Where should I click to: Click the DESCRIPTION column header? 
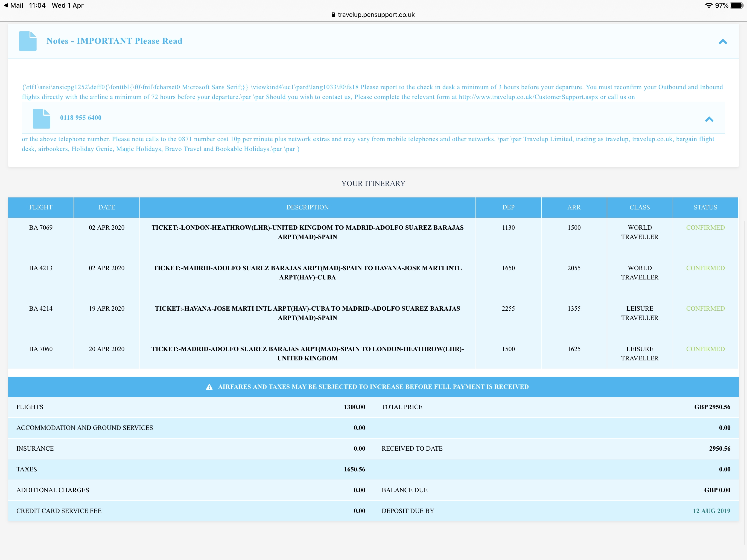tap(307, 207)
